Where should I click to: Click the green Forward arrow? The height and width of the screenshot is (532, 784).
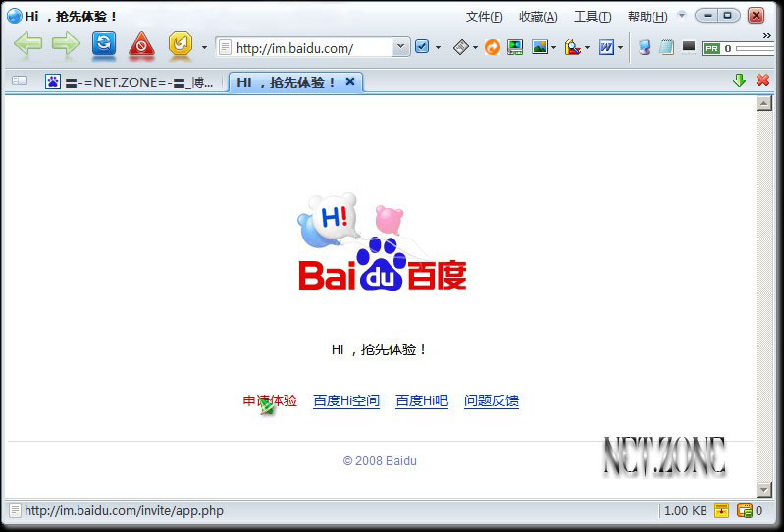[x=66, y=44]
